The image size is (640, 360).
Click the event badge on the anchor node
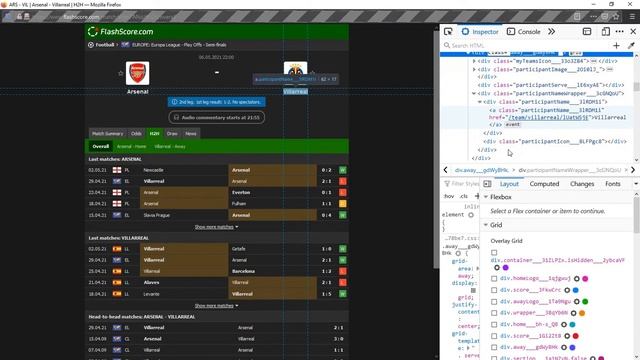[513, 124]
